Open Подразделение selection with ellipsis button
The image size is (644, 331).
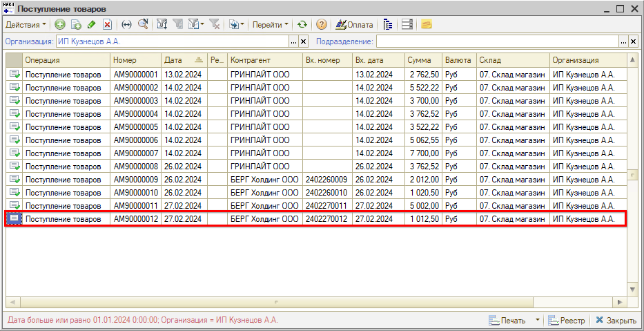coord(623,41)
